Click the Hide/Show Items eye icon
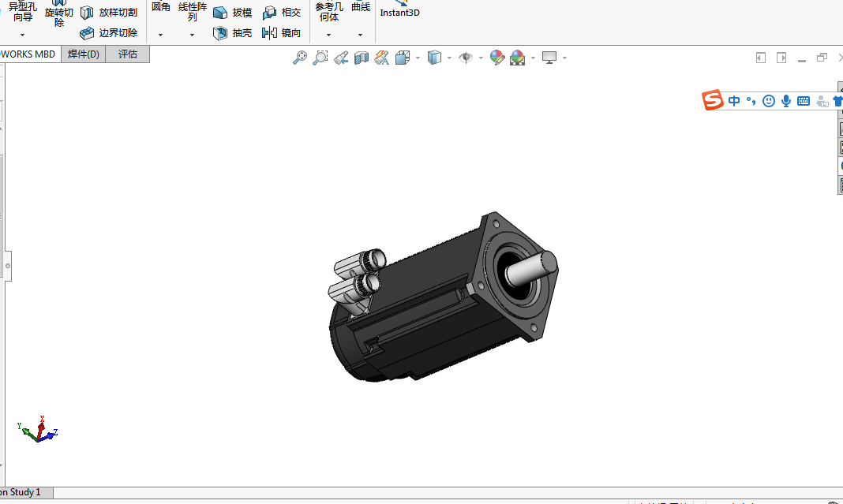Image resolution: width=843 pixels, height=504 pixels. [466, 58]
